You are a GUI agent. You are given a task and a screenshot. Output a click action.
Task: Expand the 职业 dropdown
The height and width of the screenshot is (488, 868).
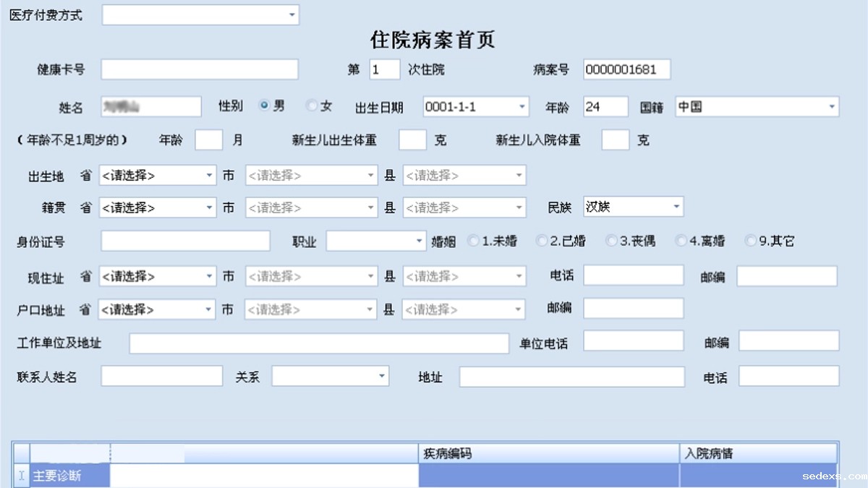(x=419, y=241)
